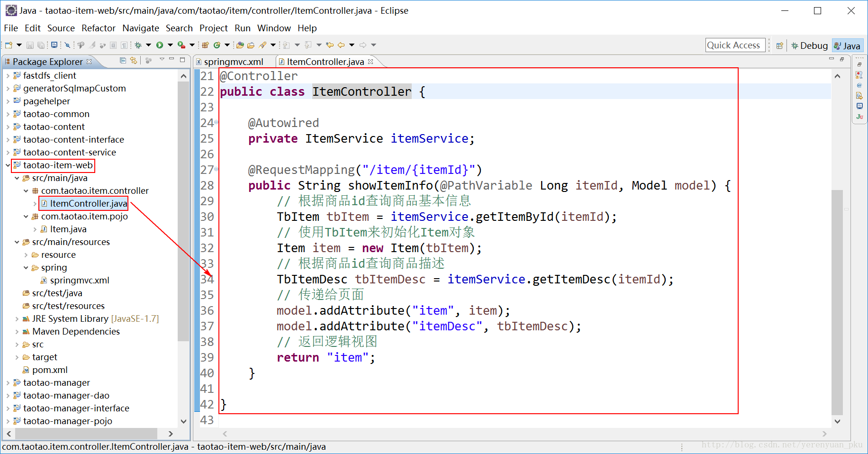
Task: Open the Run button dropdown arrow
Action: tap(170, 45)
